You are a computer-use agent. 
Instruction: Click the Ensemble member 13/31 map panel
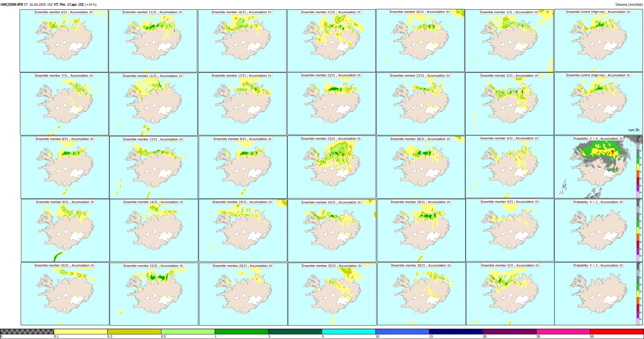coord(154,167)
